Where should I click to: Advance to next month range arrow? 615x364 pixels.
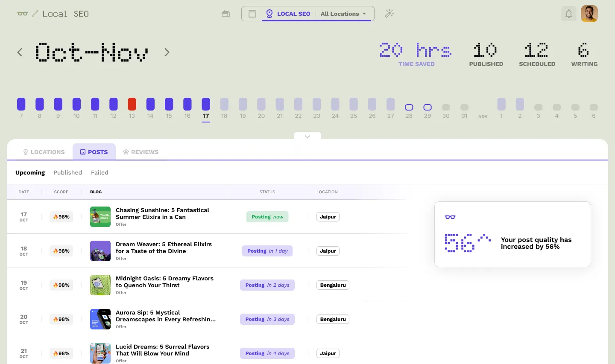[x=167, y=52]
